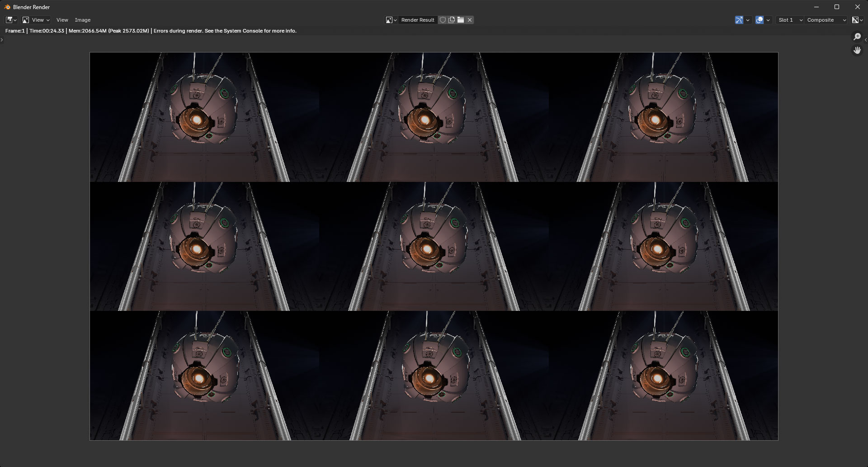Viewport: 868px width, 467px height.
Task: Create a new image with the duplicate icon
Action: coord(452,20)
